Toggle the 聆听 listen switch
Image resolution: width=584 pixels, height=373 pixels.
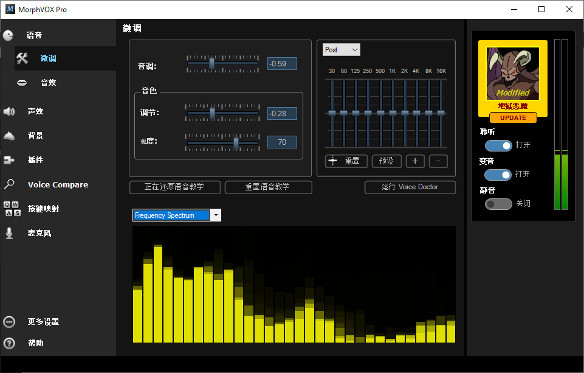pos(498,146)
